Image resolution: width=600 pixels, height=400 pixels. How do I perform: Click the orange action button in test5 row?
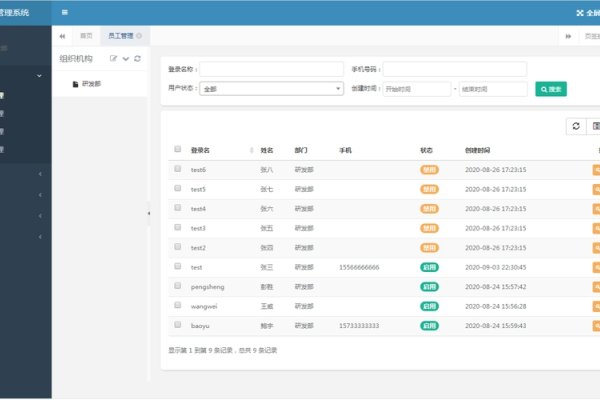pos(596,189)
